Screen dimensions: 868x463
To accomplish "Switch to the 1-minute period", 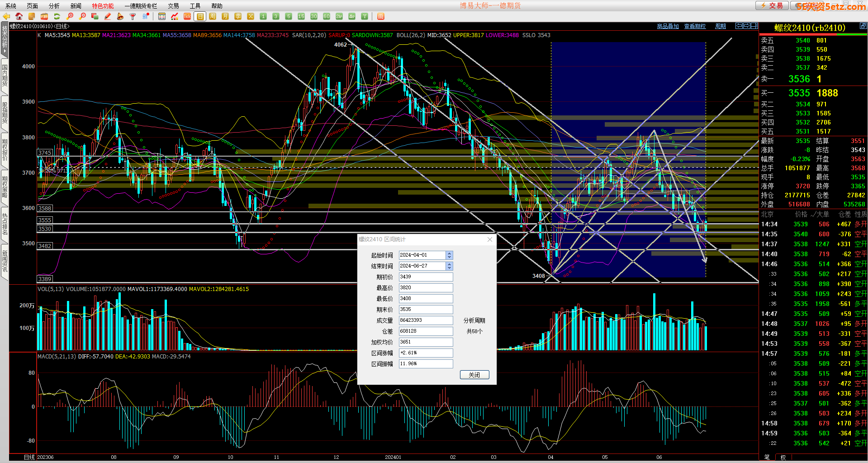I will (x=263, y=16).
